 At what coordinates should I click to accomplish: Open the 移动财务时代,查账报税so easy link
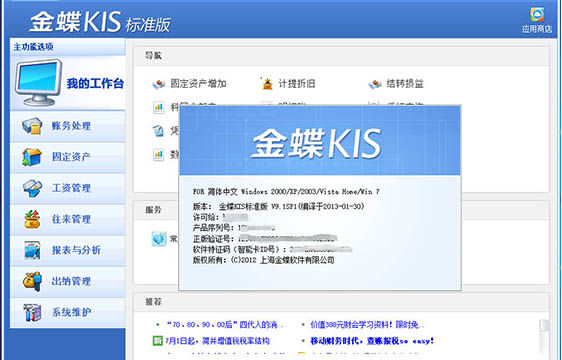click(x=372, y=341)
